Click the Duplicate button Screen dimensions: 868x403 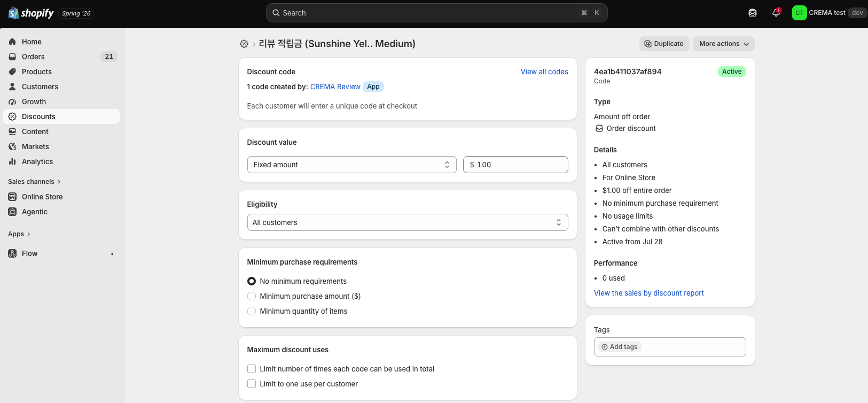tap(664, 44)
